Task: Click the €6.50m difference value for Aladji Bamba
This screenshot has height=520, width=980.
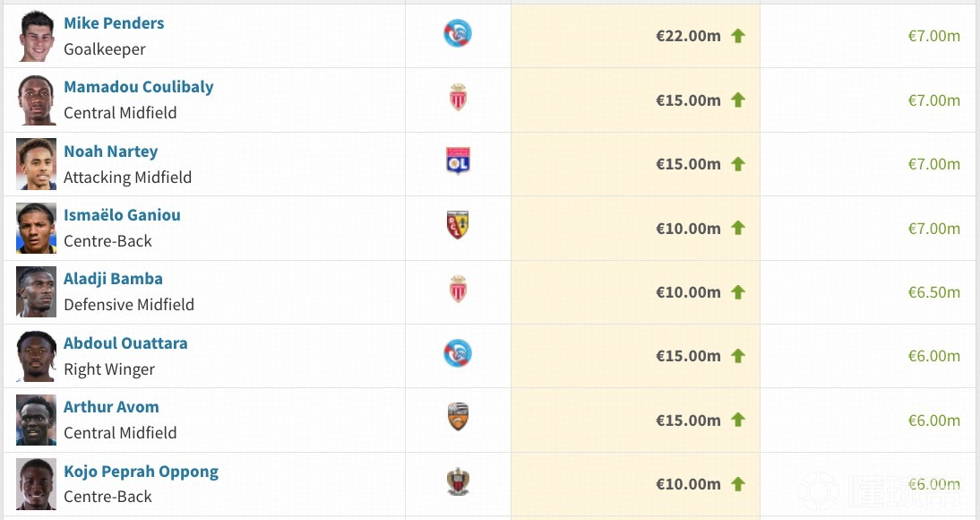Action: (x=933, y=292)
